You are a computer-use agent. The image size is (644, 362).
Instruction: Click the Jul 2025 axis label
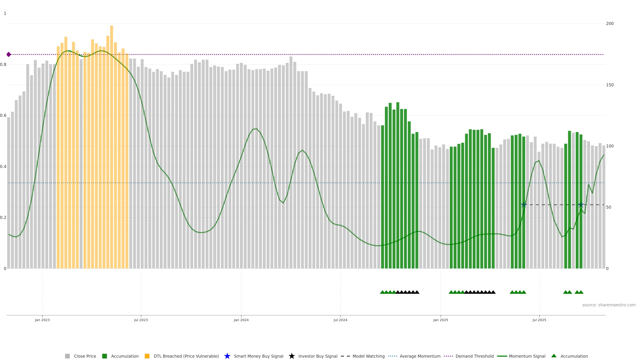[539, 320]
